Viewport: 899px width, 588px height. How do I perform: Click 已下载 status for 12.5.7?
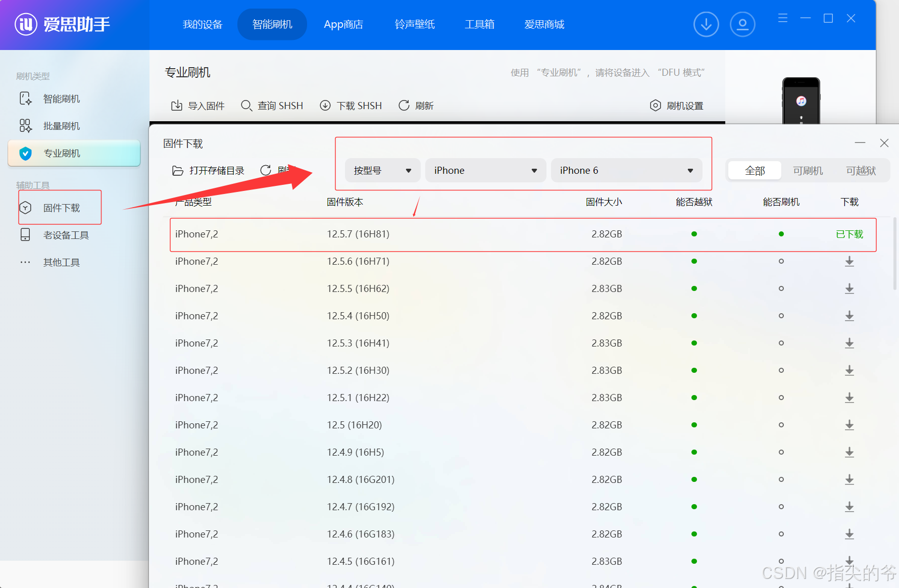[850, 234]
